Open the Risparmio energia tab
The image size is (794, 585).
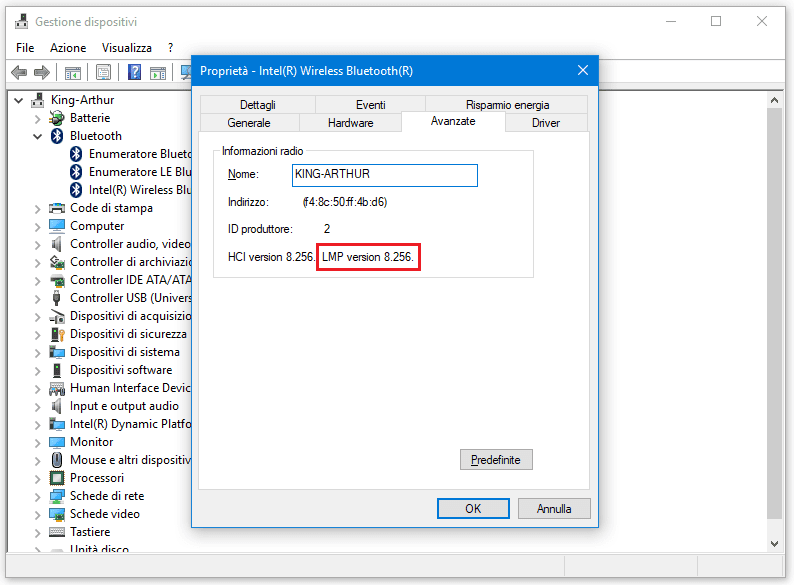tap(507, 105)
